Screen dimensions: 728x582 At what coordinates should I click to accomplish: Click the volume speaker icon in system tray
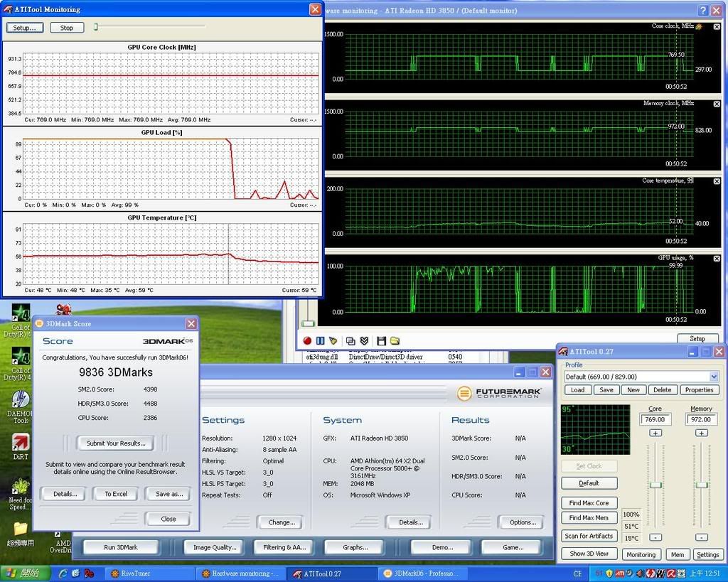[x=640, y=573]
